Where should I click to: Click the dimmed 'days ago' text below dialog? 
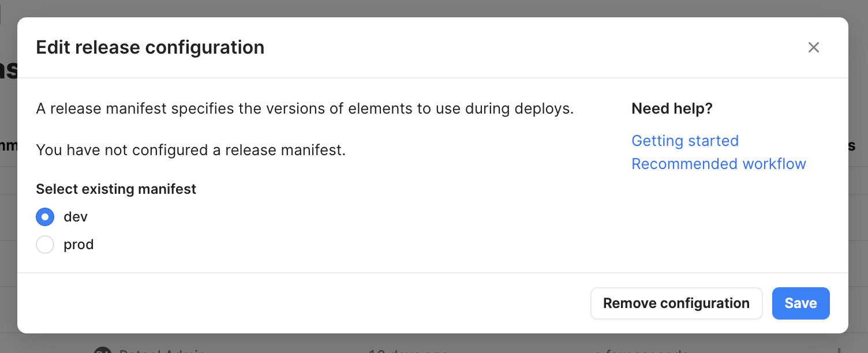(409, 350)
